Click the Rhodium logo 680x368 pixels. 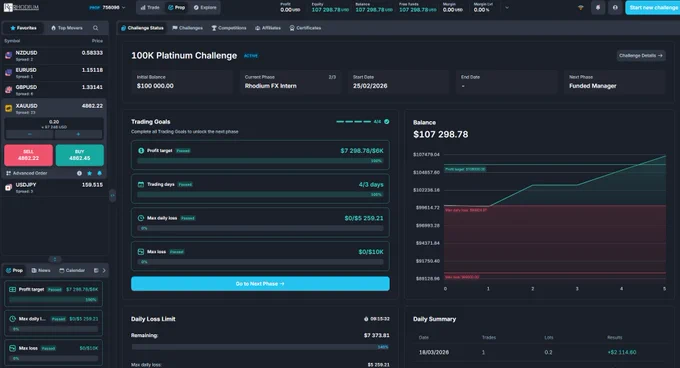[21, 7]
